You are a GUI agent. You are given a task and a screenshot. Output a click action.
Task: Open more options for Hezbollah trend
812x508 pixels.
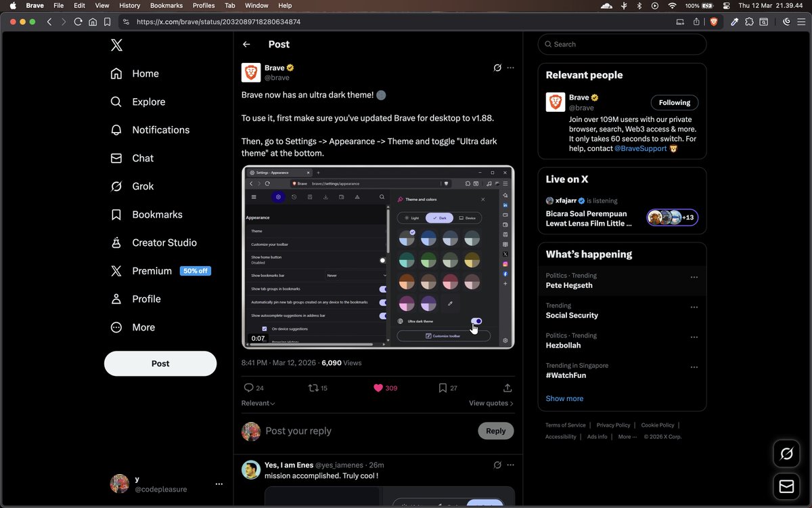pos(694,337)
